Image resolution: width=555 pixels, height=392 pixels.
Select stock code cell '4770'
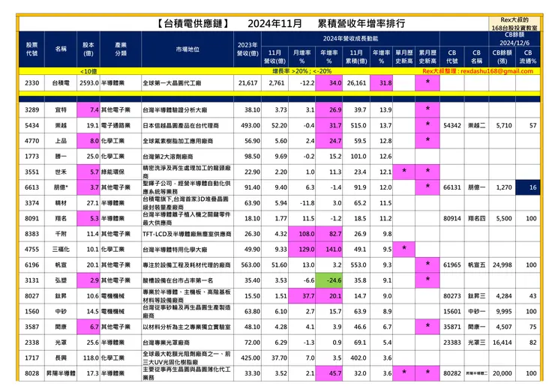click(31, 141)
